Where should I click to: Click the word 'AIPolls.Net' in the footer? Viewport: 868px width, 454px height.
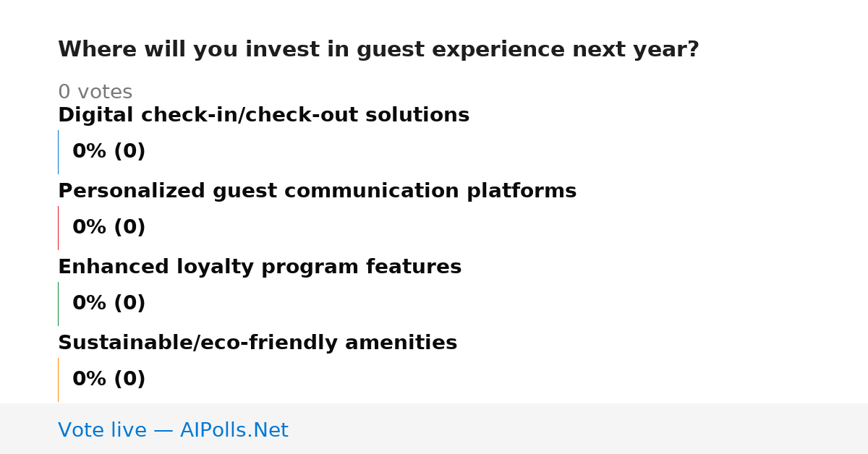click(234, 430)
